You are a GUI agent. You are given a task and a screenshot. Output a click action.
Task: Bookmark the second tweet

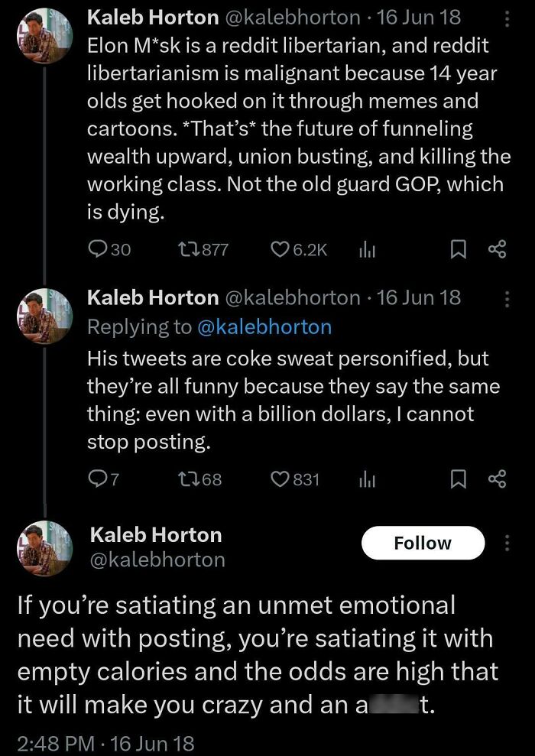pyautogui.click(x=457, y=479)
